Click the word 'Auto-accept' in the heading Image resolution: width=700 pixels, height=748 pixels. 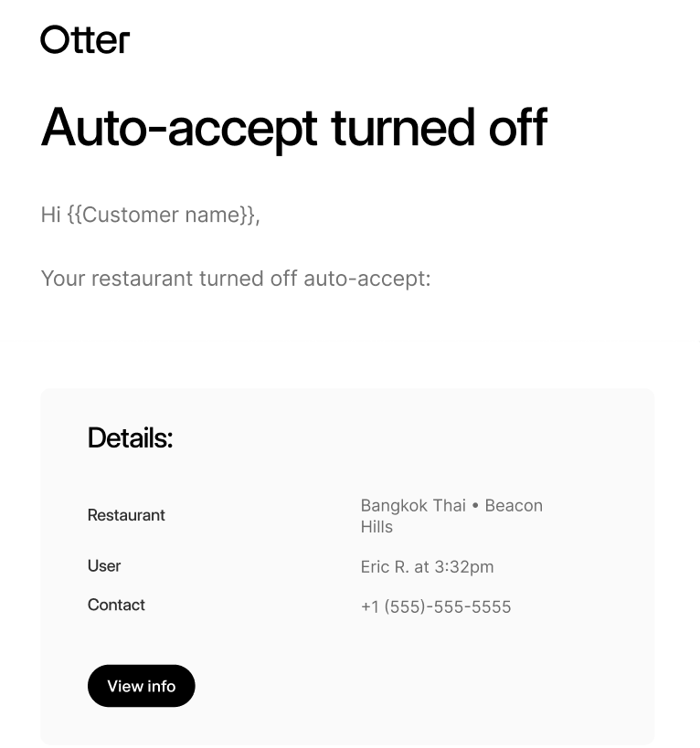(179, 129)
